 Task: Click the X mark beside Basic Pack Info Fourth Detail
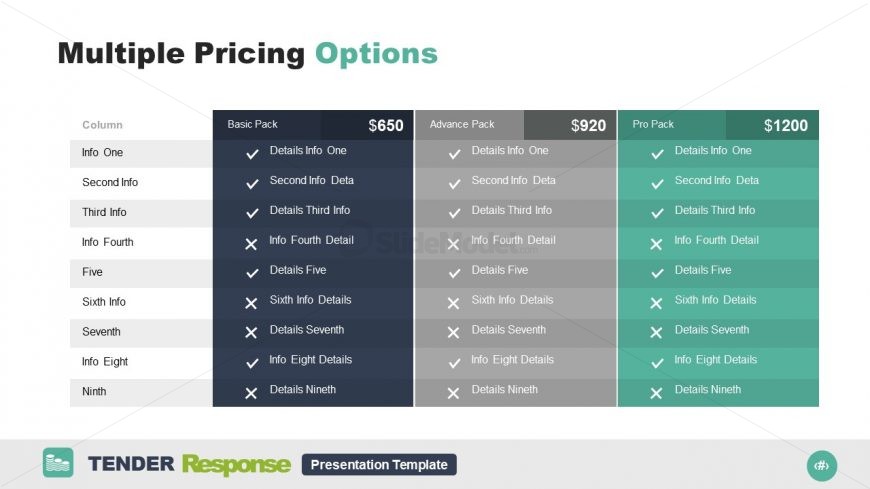coord(251,244)
